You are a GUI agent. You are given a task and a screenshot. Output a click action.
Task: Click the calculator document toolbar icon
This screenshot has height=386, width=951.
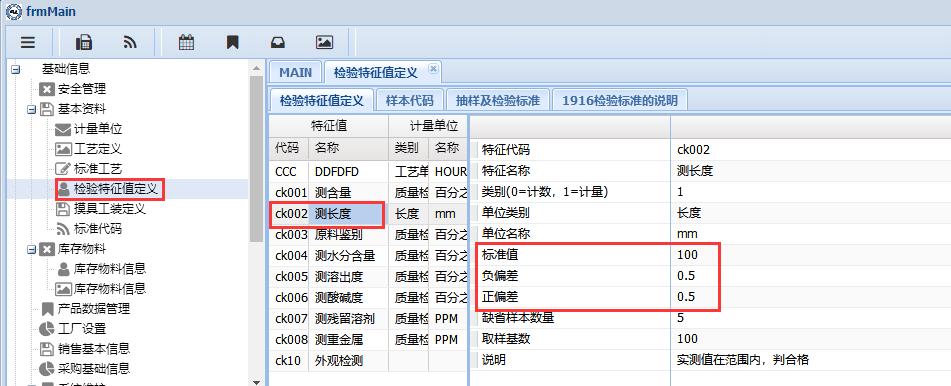click(84, 42)
